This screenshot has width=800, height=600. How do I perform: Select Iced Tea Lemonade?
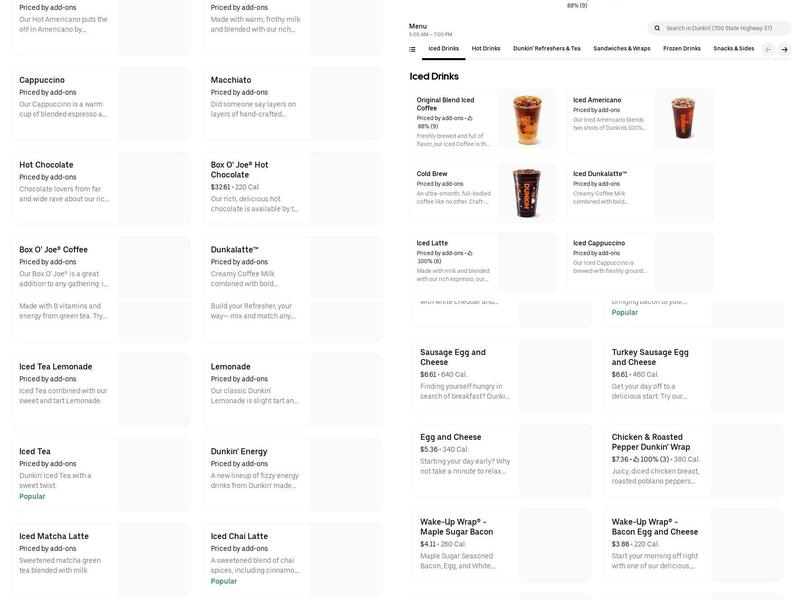pyautogui.click(x=101, y=390)
